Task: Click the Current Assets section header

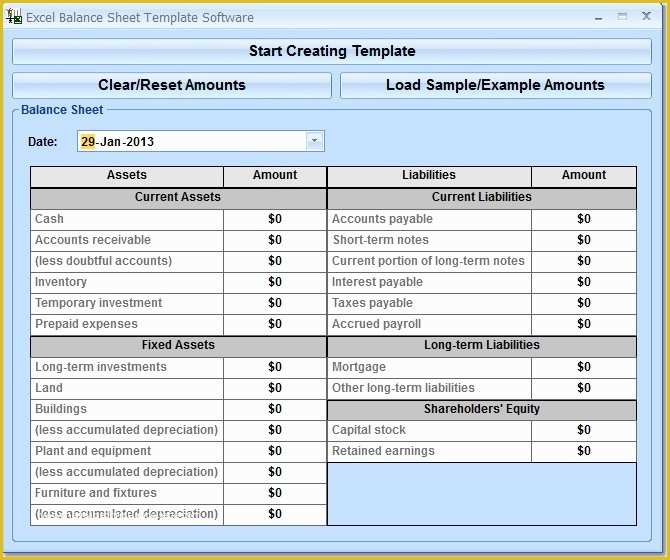Action: (x=178, y=197)
